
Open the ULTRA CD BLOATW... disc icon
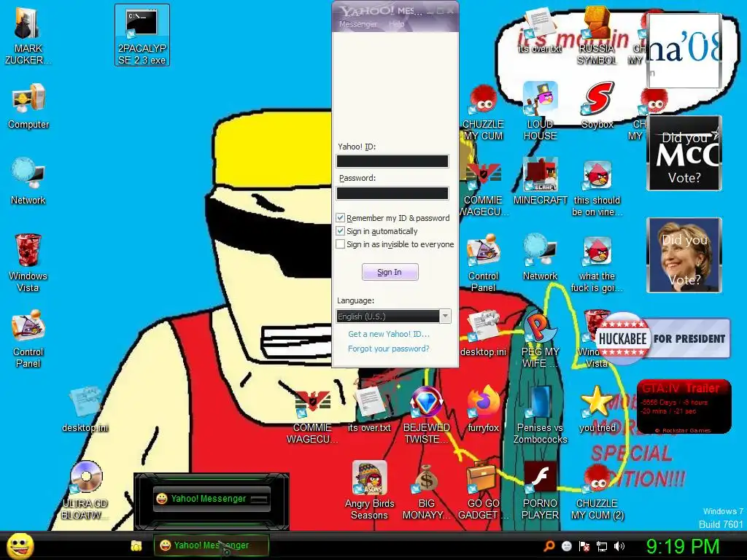click(85, 491)
